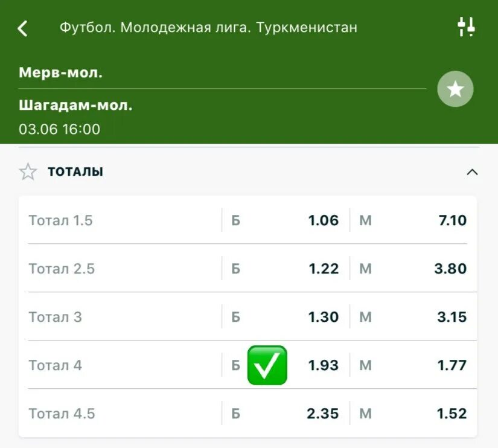Choose Тотал 3 under at 3.15
Viewport: 498px width, 448px height.
(413, 317)
